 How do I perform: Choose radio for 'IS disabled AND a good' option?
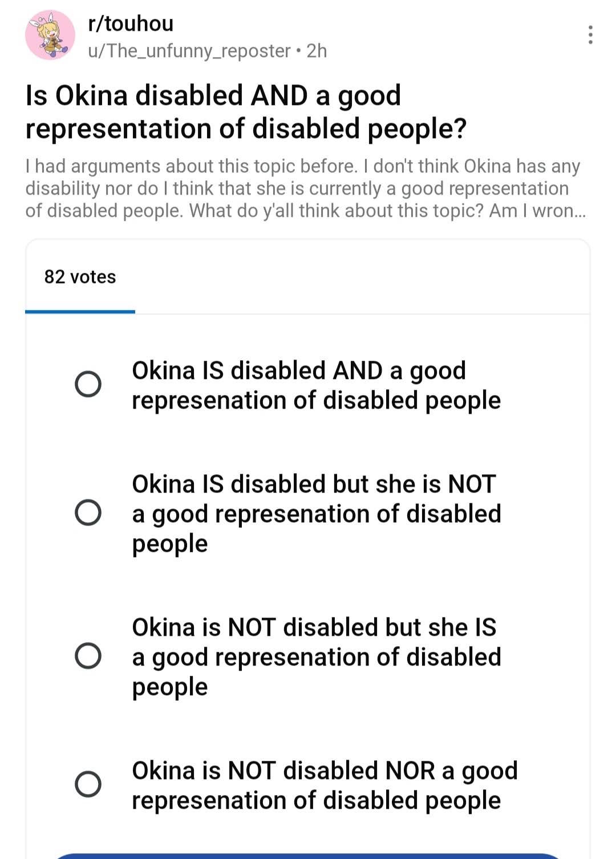[88, 384]
